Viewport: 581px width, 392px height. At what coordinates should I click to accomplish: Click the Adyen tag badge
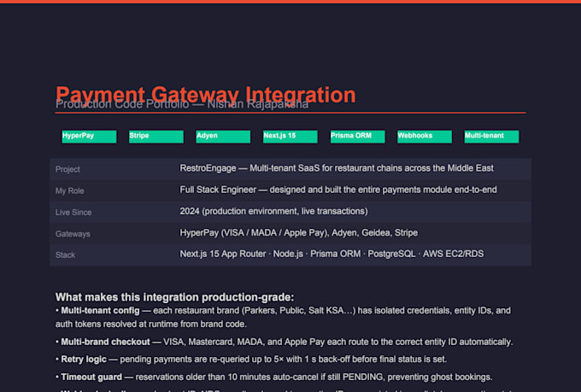(x=223, y=137)
